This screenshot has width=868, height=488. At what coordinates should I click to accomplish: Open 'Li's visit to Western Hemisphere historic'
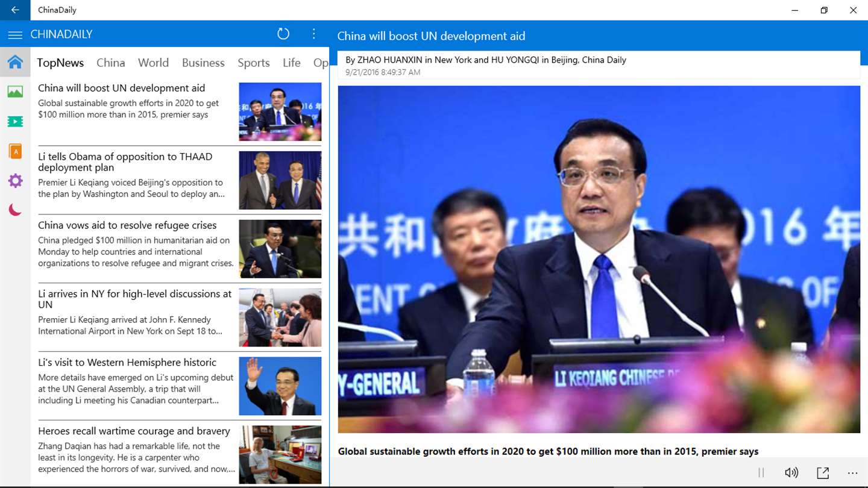click(x=127, y=363)
